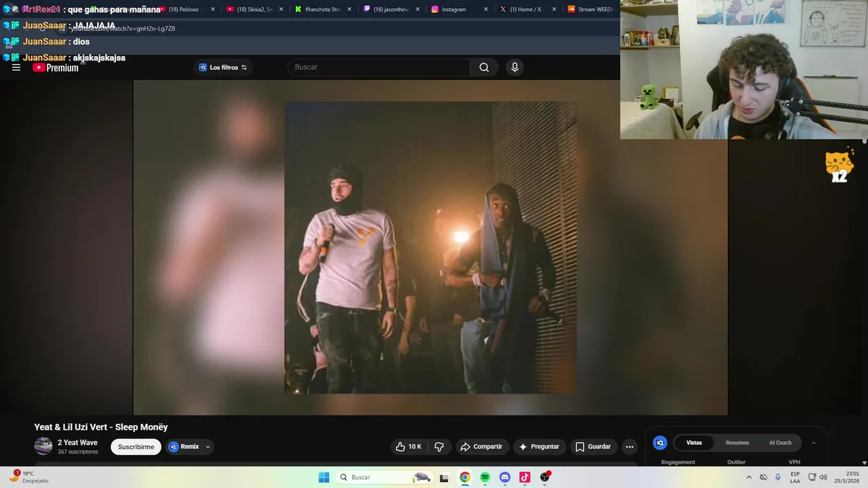Click the video title Sleep Monëy
868x488 pixels.
(101, 427)
